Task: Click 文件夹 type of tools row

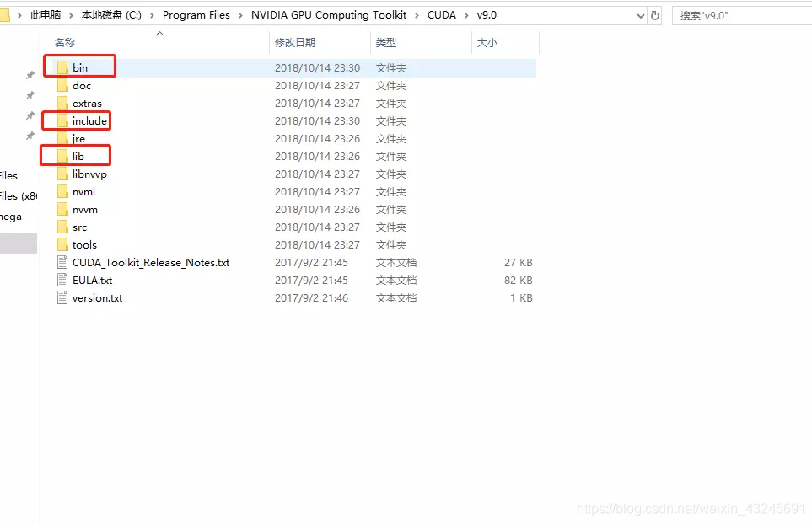Action: point(391,244)
